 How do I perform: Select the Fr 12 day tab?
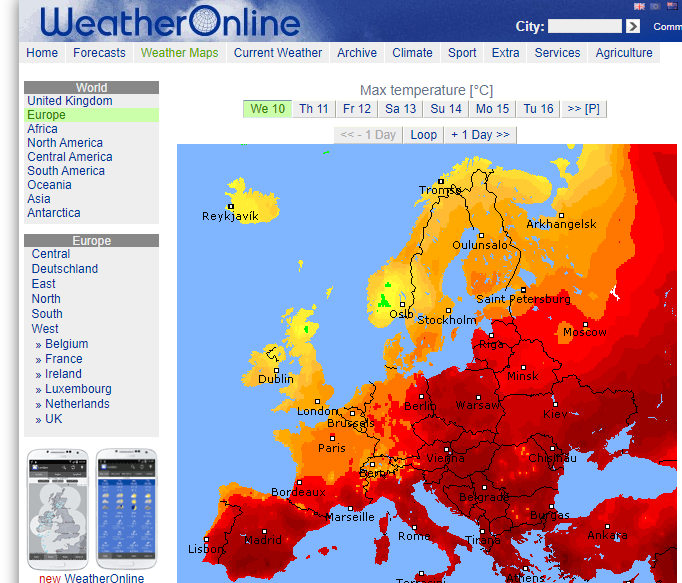point(357,109)
